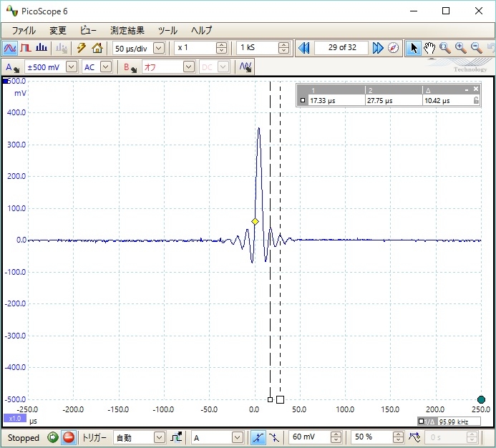
Task: Switch to Scope mode icon
Action: point(9,48)
